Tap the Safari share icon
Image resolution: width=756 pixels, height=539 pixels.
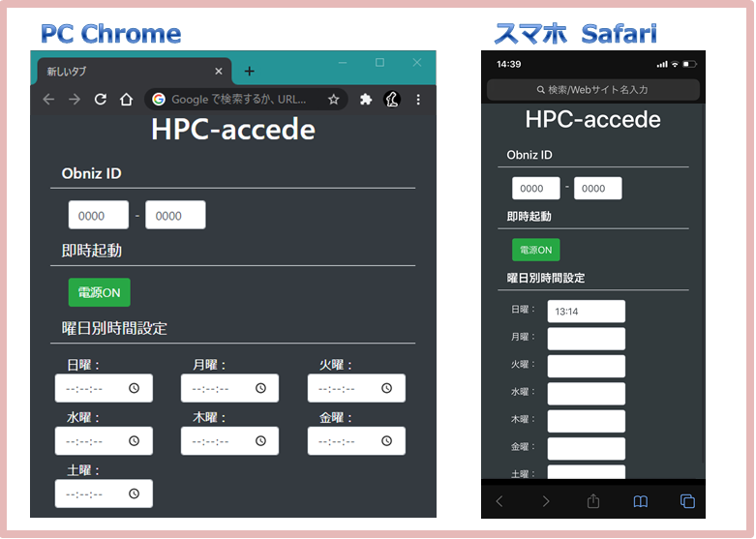(x=593, y=501)
